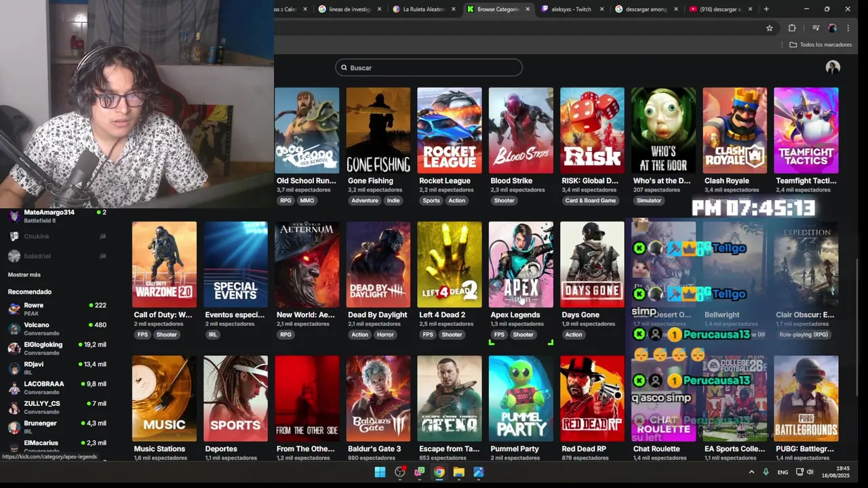Viewport: 868px width, 488px height.
Task: Click the 'Indie' tag under Gone Fishing
Action: [x=393, y=201]
